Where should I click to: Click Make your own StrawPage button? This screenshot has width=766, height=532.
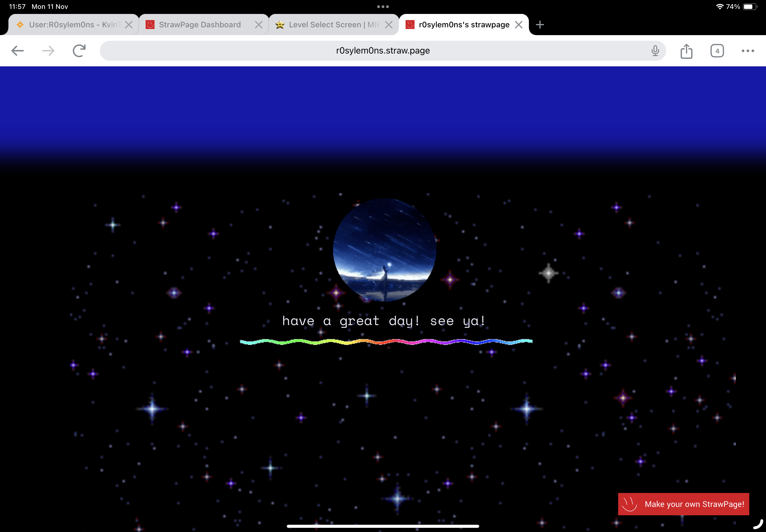pyautogui.click(x=683, y=504)
